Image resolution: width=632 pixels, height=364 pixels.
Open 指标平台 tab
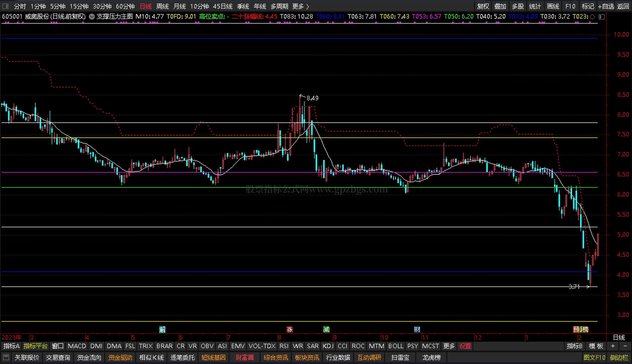(x=35, y=346)
